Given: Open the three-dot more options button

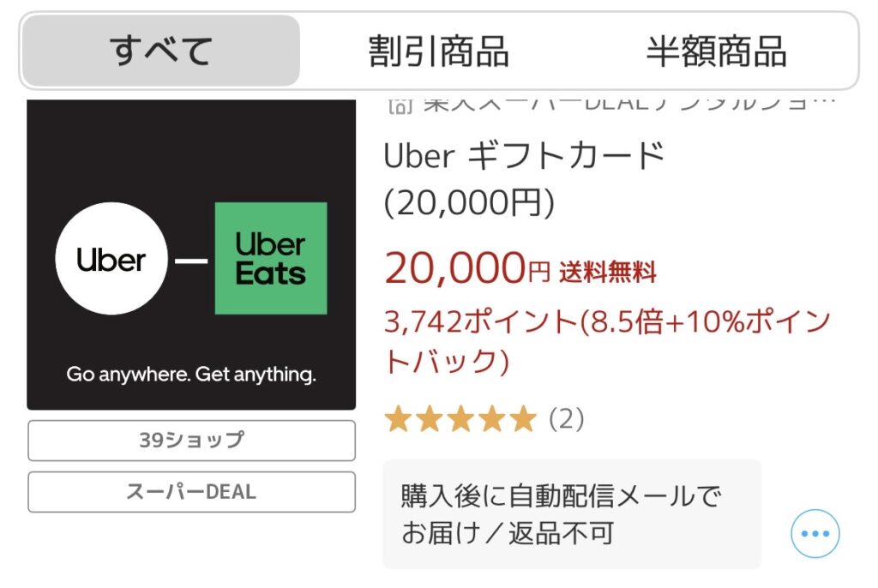Looking at the screenshot, I should coord(815,533).
